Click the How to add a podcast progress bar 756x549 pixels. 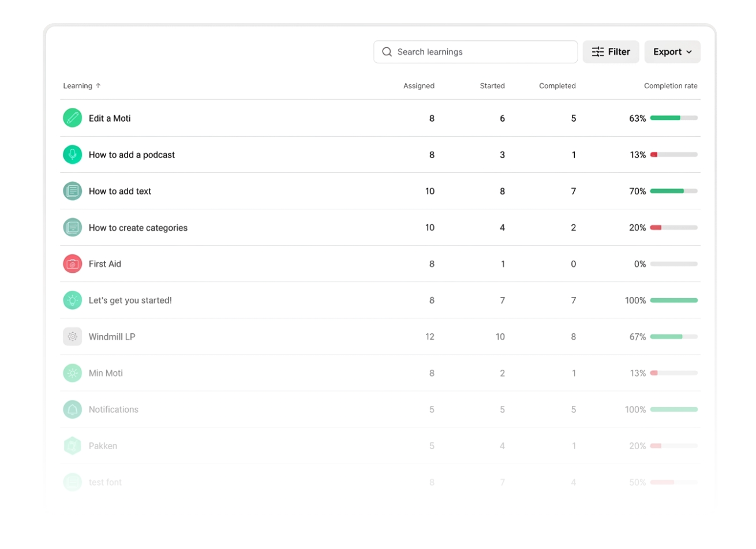click(x=674, y=155)
